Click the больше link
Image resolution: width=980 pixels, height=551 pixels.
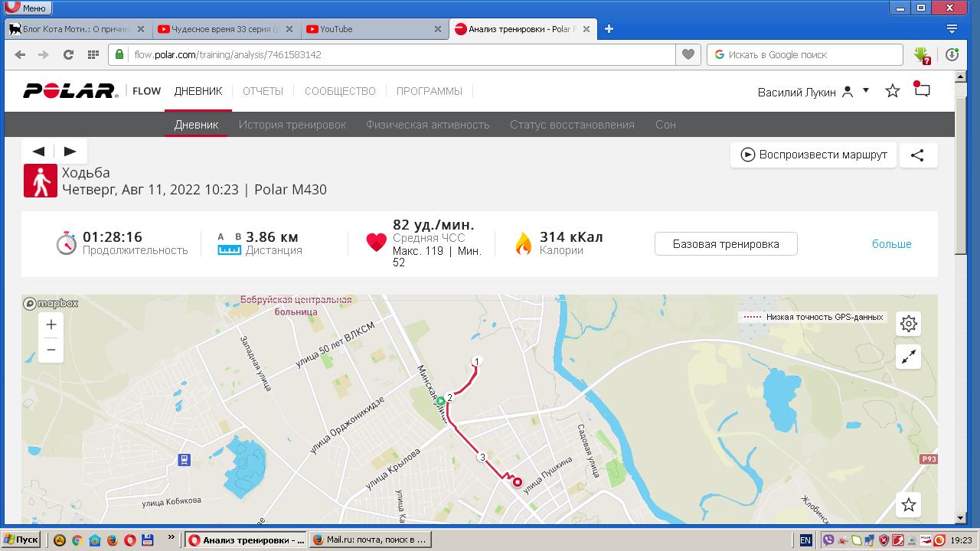tap(891, 244)
